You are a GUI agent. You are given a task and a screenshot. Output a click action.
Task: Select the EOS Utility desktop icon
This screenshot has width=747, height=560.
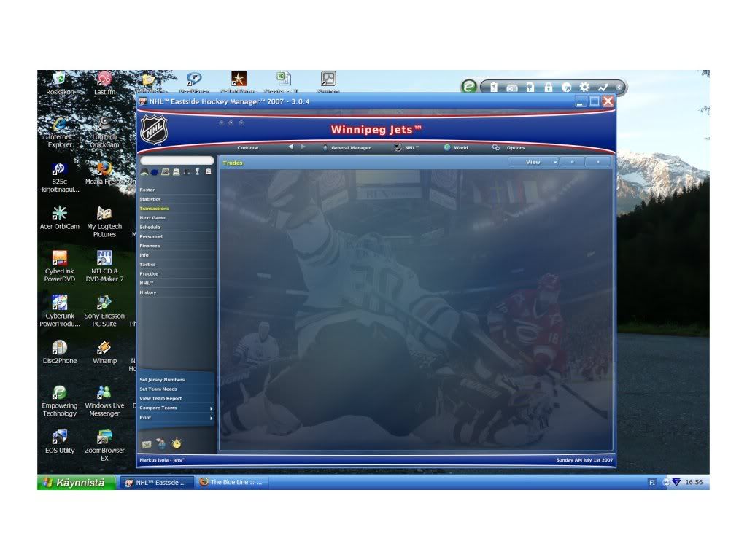(60, 442)
